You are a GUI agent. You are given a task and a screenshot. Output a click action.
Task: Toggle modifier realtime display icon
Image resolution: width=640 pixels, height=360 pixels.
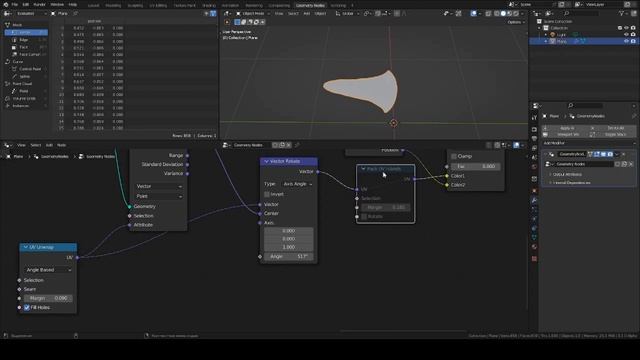[x=603, y=154]
